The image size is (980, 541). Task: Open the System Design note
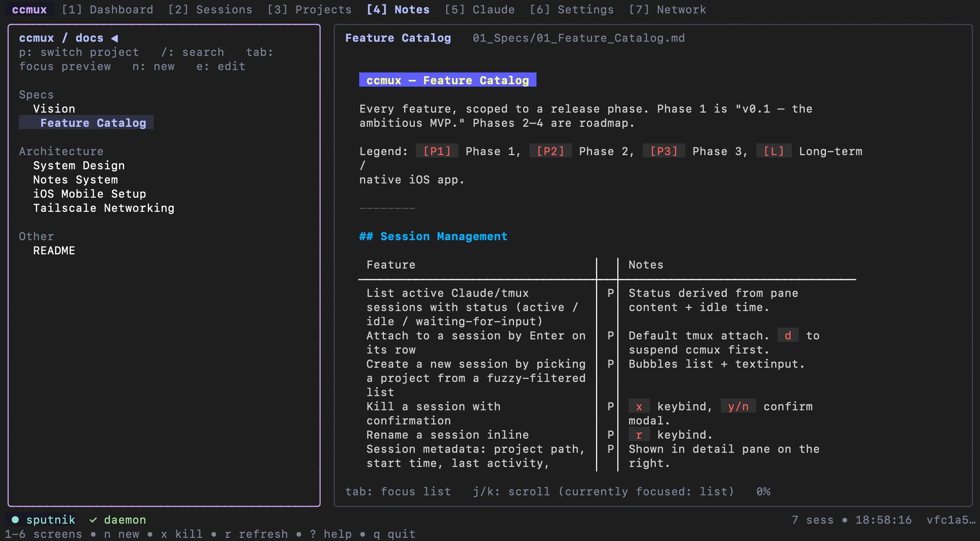pyautogui.click(x=79, y=165)
